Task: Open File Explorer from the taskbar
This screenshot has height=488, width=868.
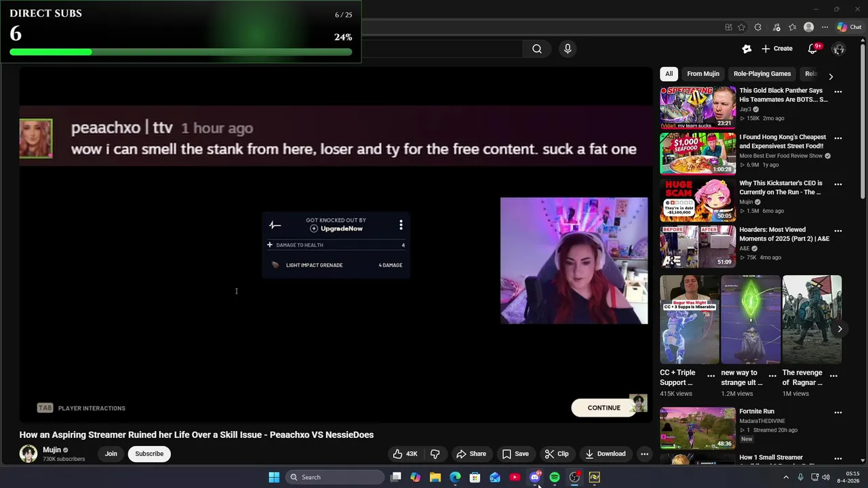Action: point(435,477)
